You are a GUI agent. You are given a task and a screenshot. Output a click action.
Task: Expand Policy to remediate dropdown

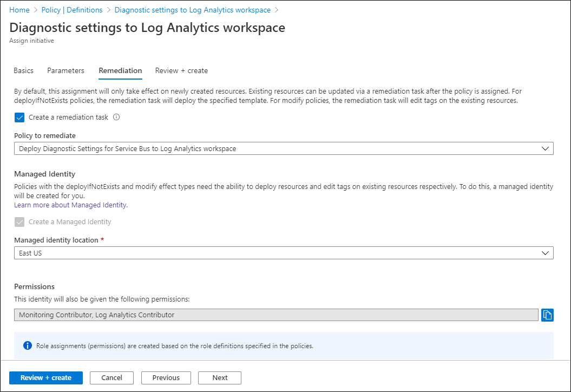284,148
